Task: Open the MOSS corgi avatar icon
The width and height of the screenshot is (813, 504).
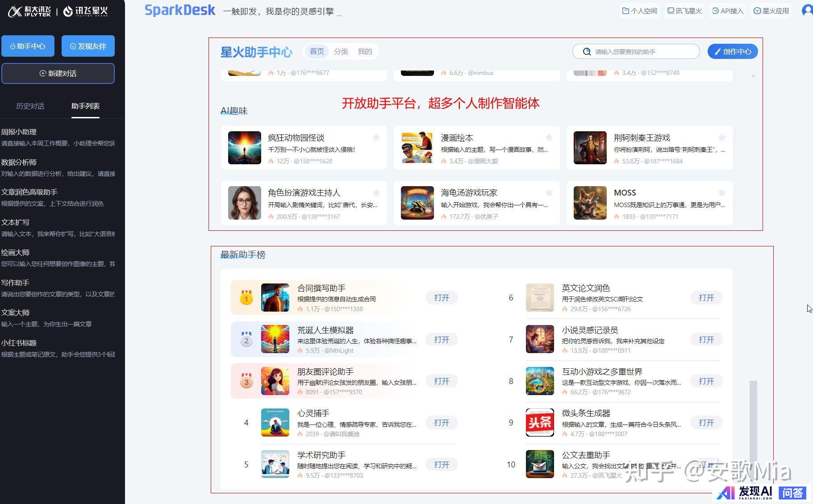Action: [590, 203]
